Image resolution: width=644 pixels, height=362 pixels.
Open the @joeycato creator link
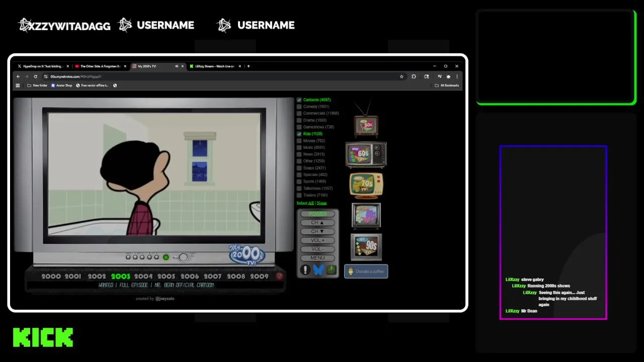(165, 299)
